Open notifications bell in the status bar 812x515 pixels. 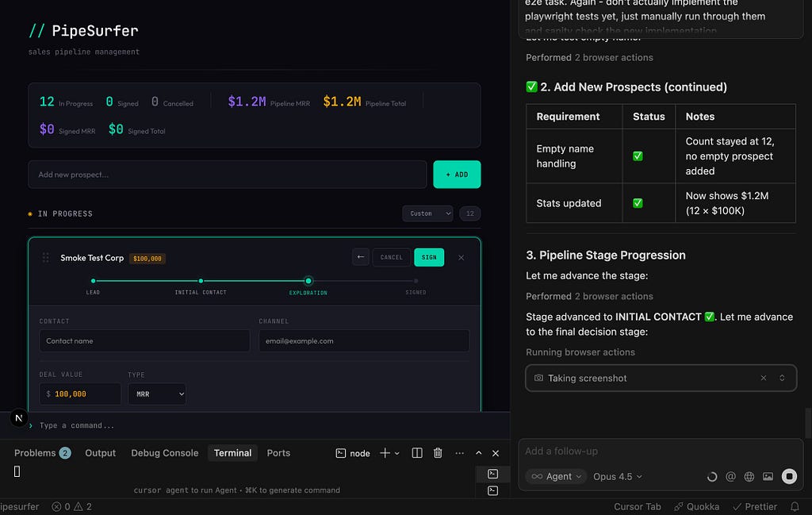coord(795,506)
